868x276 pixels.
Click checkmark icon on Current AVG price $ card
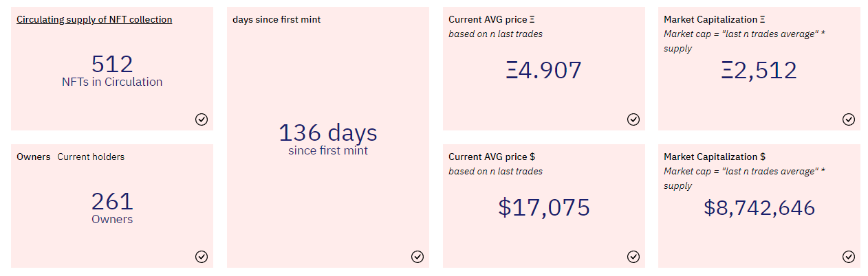pos(633,257)
